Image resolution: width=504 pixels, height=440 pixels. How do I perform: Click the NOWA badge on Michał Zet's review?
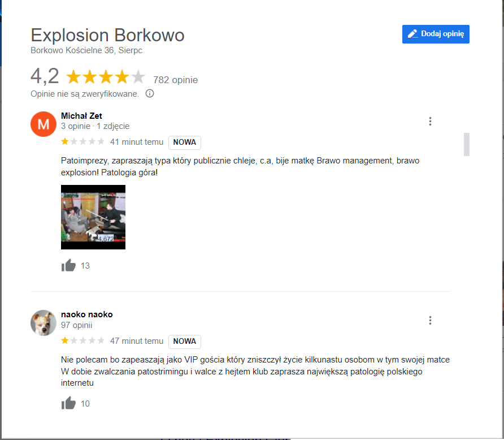tap(185, 143)
